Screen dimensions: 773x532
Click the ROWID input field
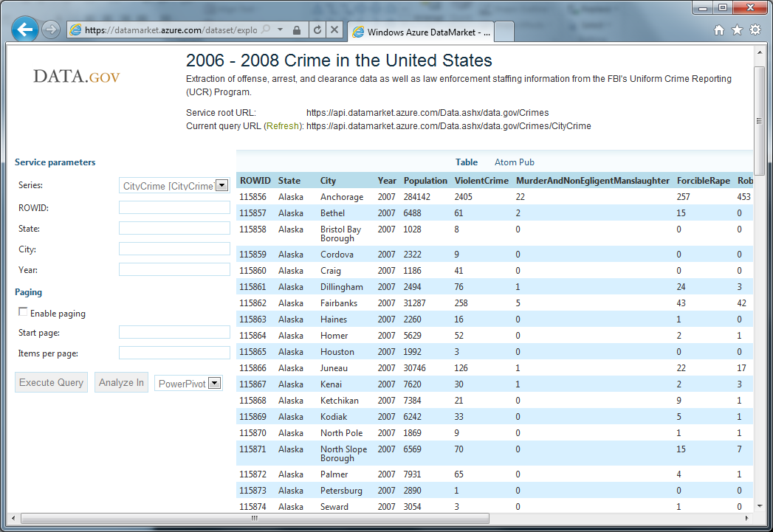click(174, 207)
